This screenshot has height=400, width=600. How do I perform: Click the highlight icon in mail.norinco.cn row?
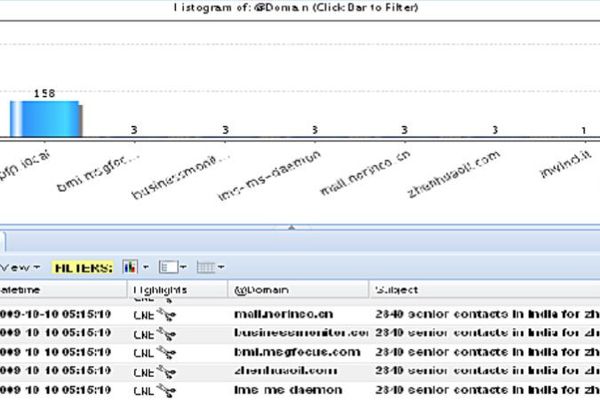(166, 315)
